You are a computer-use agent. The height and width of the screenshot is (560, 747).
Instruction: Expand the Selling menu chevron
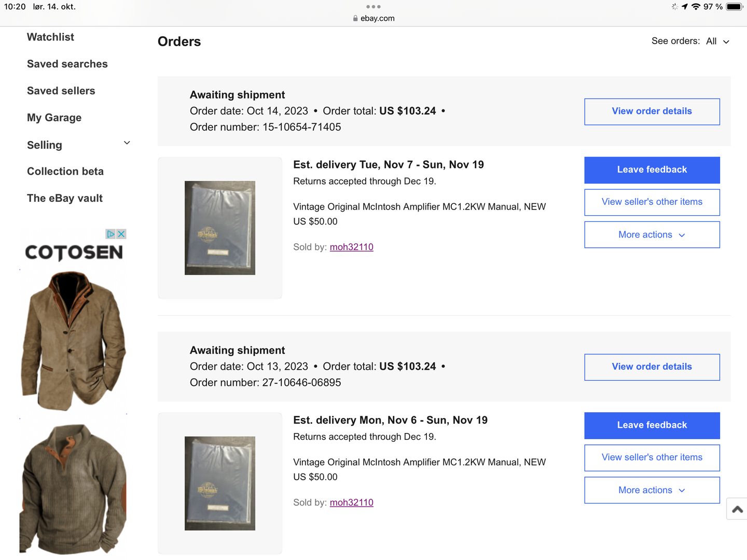click(x=127, y=143)
